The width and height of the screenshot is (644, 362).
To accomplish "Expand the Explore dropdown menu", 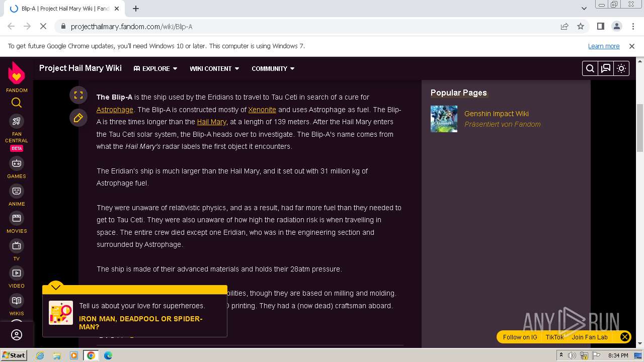I will tap(155, 68).
